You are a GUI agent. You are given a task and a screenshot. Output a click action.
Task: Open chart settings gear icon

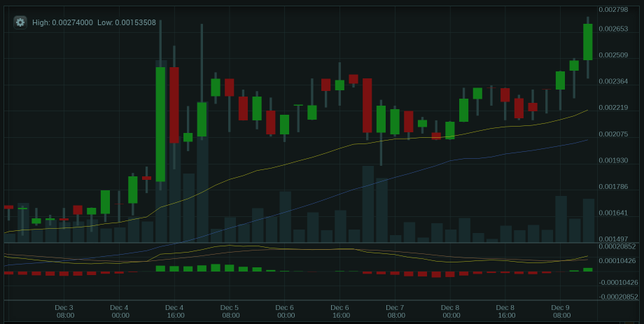20,22
